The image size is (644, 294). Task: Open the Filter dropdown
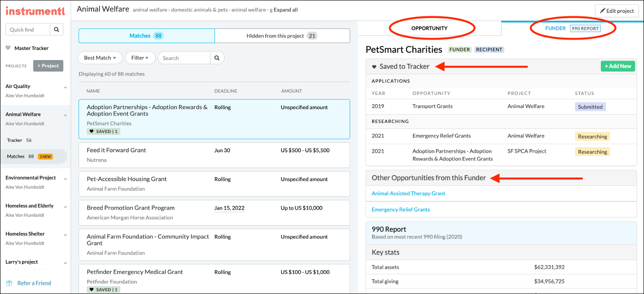[140, 58]
